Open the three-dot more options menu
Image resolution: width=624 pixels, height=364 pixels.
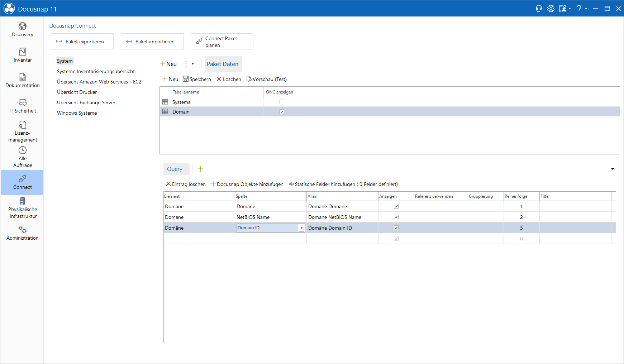point(186,64)
